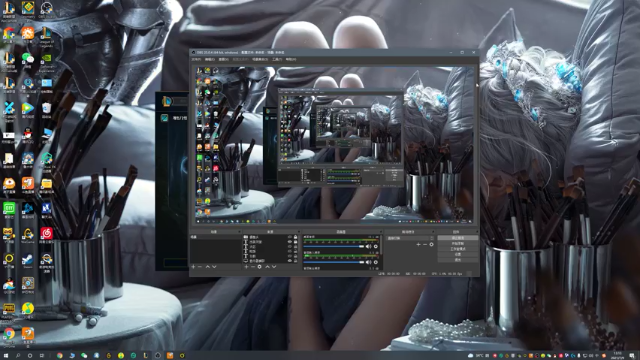Move selected source up with arrow icon
The height and width of the screenshot is (360, 640).
pyautogui.click(x=267, y=267)
